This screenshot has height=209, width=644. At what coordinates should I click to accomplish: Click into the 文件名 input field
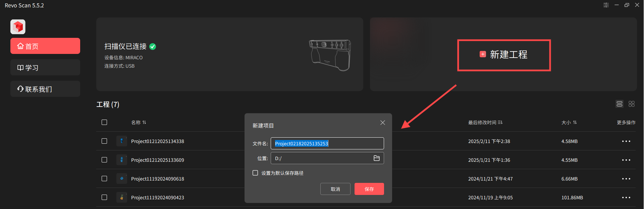327,143
